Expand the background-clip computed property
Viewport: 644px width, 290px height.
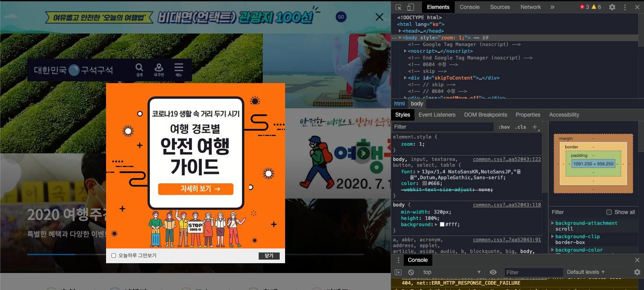553,236
